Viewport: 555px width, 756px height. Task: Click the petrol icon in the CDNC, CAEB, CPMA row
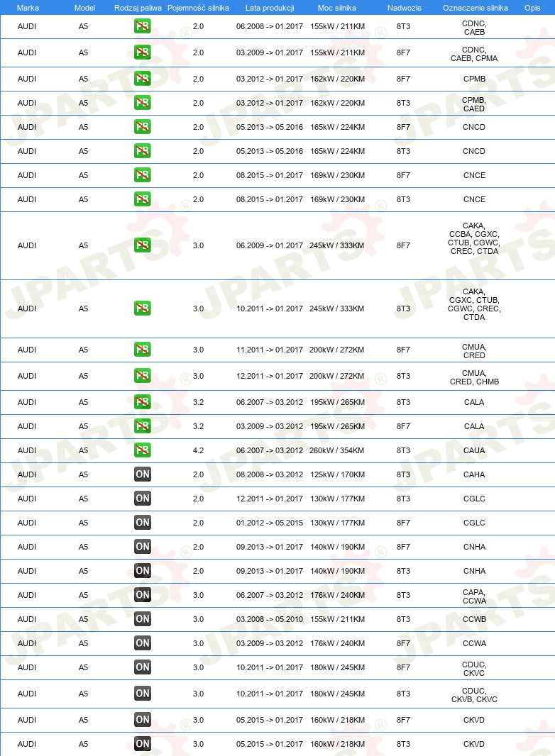[x=143, y=52]
